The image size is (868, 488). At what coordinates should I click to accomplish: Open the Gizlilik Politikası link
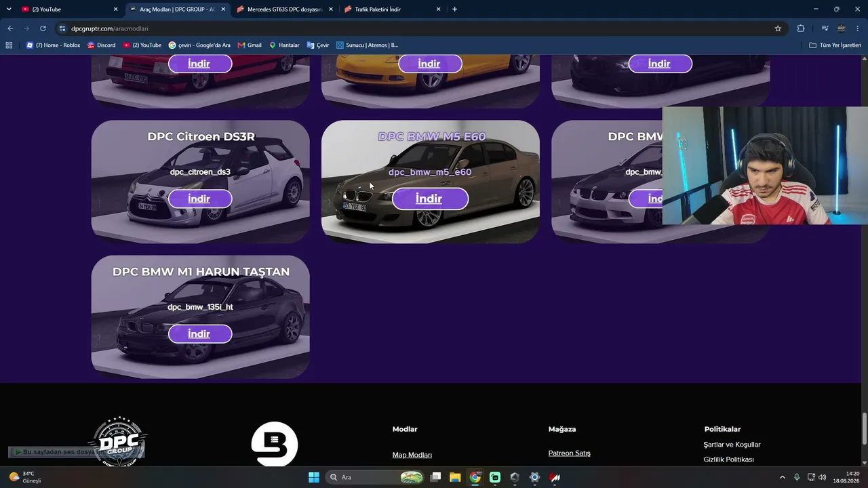tap(729, 460)
